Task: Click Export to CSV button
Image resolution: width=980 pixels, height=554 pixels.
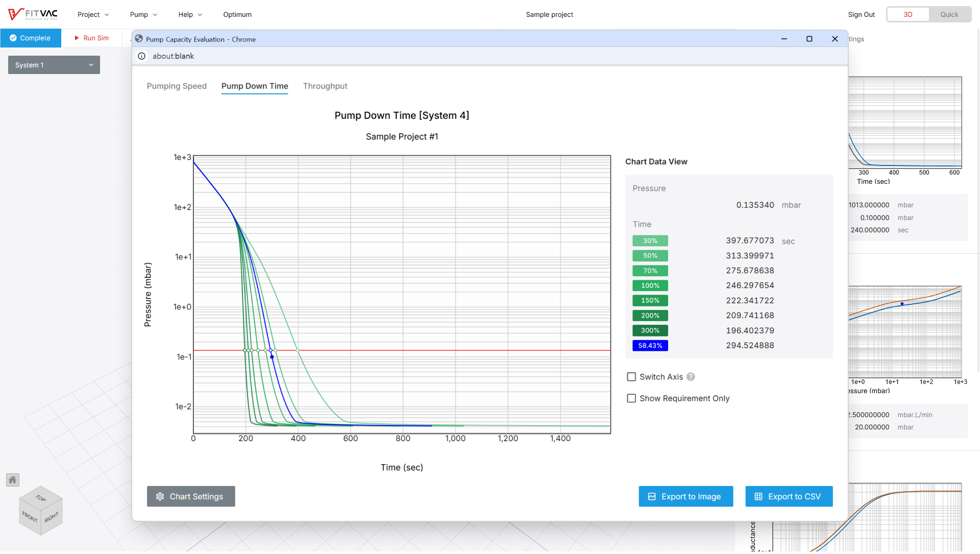Action: click(x=789, y=497)
